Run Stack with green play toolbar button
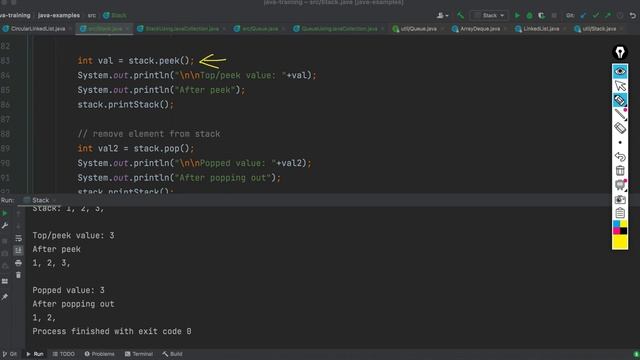This screenshot has width=640, height=360. [x=517, y=16]
